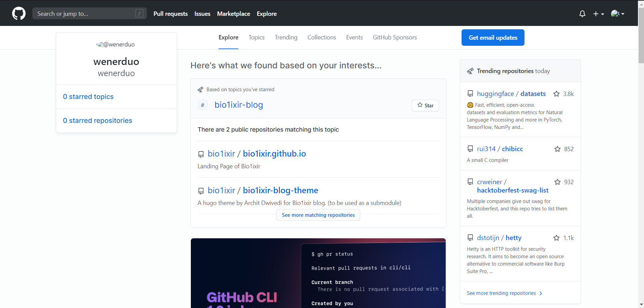The width and height of the screenshot is (644, 308).
Task: Open See more trending repositories
Action: pyautogui.click(x=505, y=293)
